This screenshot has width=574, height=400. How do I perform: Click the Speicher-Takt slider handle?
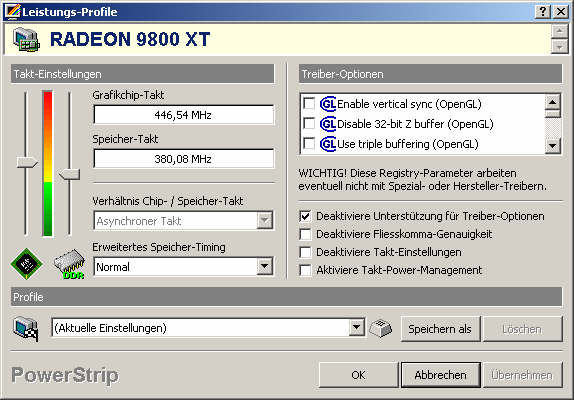[x=70, y=174]
